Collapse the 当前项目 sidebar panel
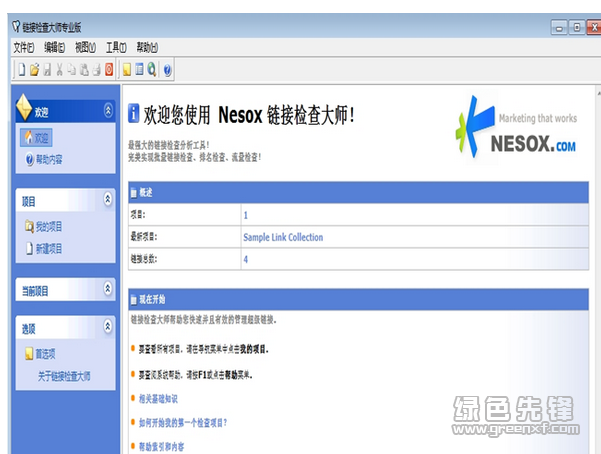The image size is (601, 454). click(x=108, y=288)
